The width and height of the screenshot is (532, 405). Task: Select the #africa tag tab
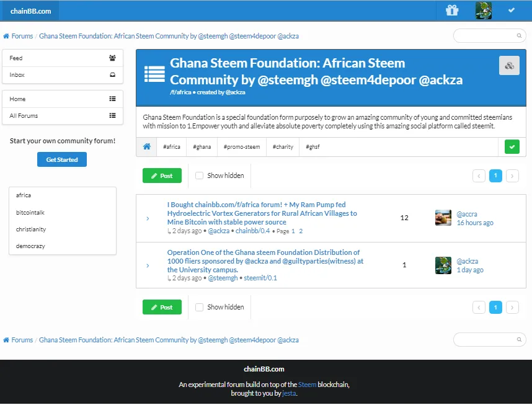coord(172,146)
